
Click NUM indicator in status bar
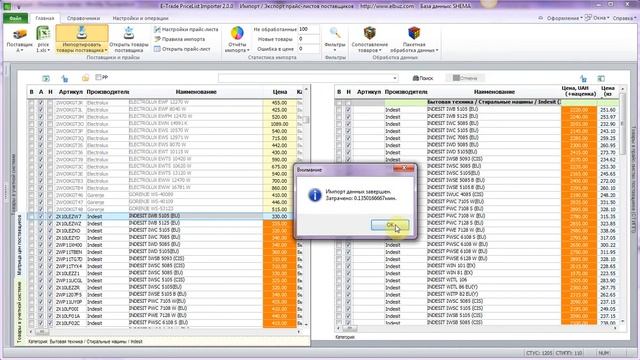pyautogui.click(x=604, y=353)
